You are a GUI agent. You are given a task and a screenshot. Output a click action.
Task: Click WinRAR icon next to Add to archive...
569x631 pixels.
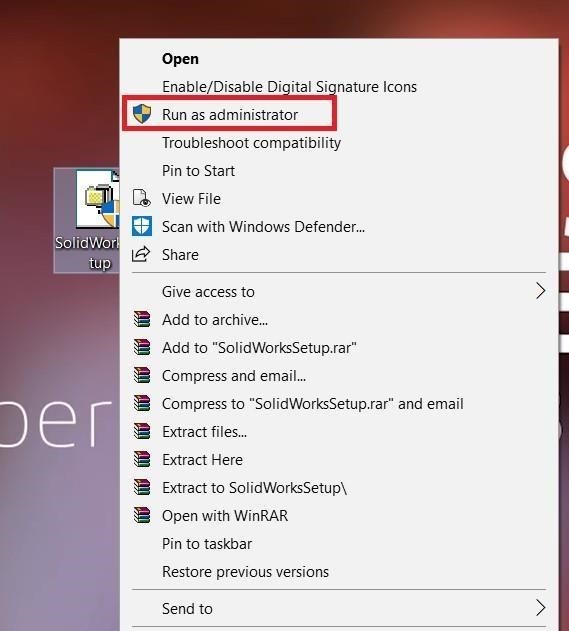coord(142,320)
